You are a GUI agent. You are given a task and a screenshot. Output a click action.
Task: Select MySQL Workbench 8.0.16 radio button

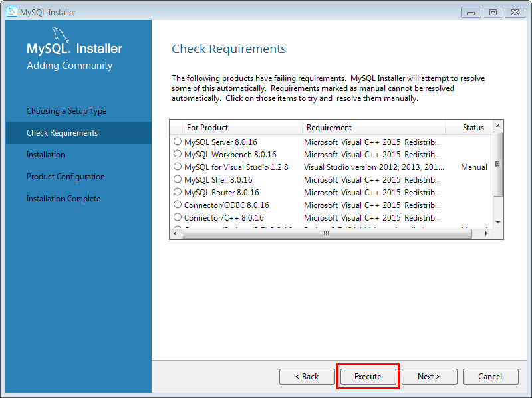(178, 154)
